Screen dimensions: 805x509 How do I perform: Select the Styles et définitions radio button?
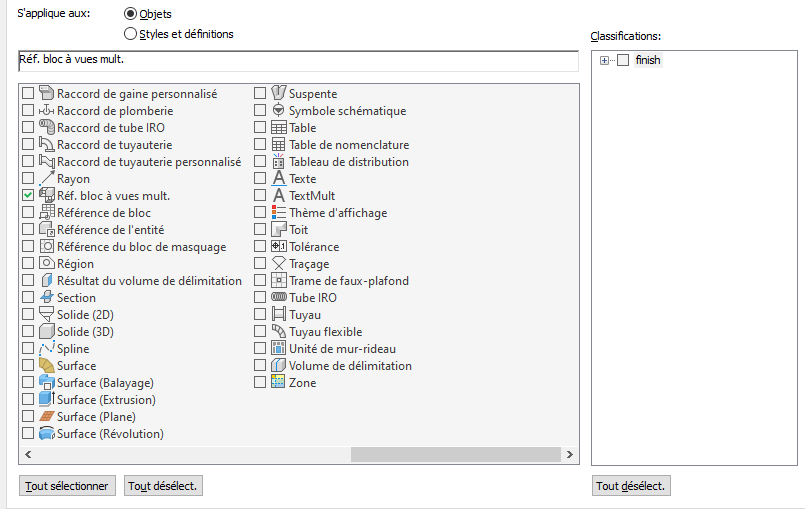click(x=130, y=34)
